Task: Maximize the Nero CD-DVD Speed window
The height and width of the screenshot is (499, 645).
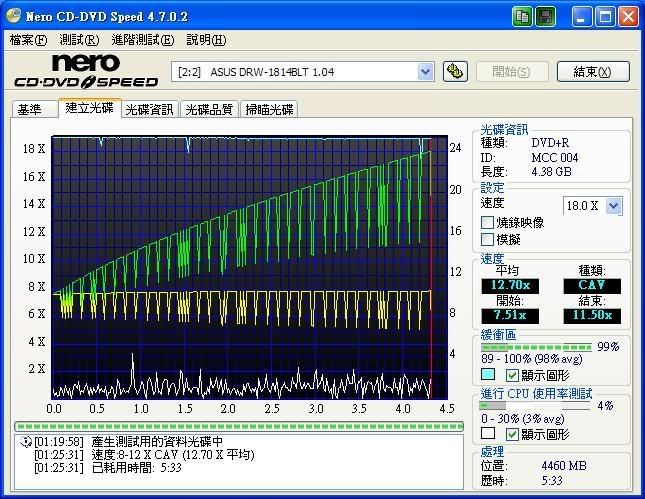Action: click(x=605, y=17)
